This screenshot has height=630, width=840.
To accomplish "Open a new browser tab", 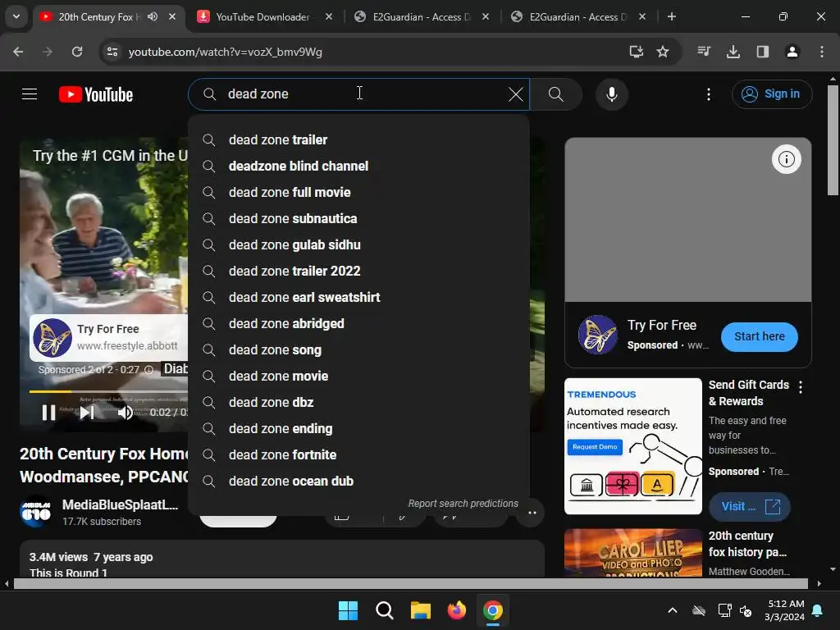I will coord(671,16).
